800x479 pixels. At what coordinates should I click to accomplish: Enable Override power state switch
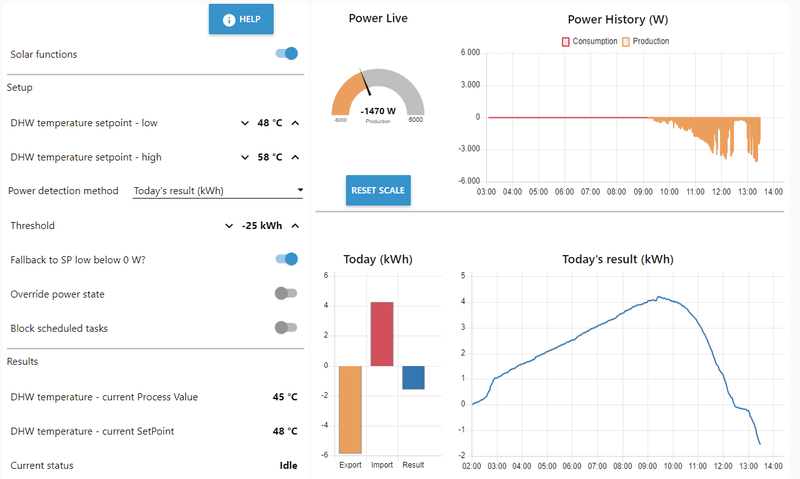(x=286, y=293)
